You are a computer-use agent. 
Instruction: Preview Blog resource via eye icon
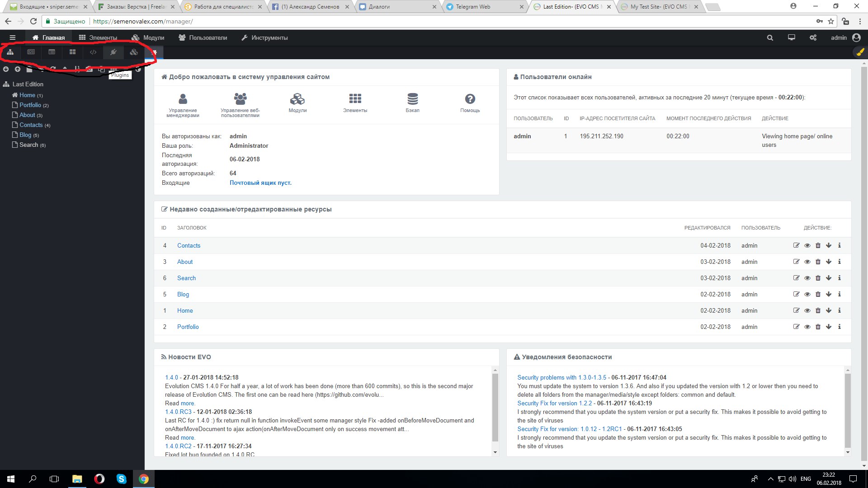click(x=807, y=294)
